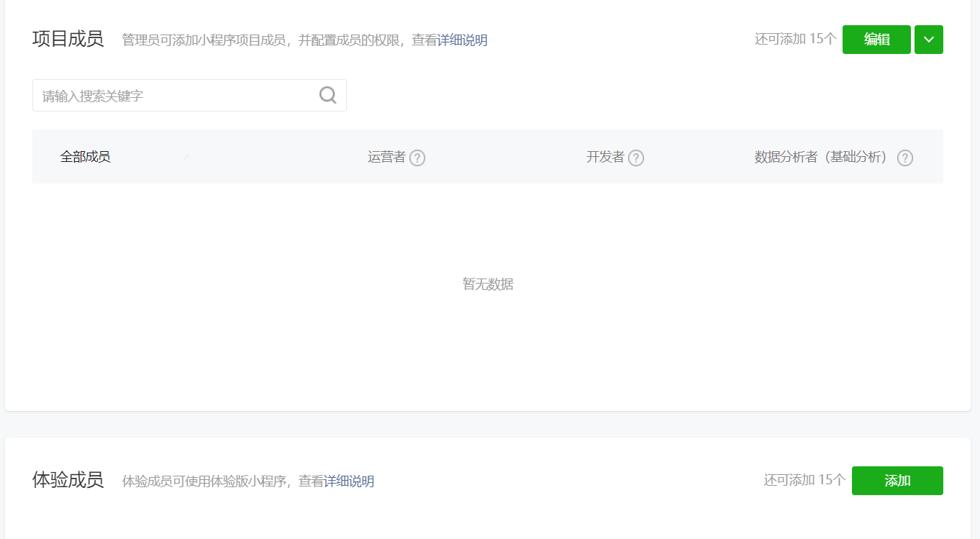Click the search magnifier icon
The image size is (980, 539).
(x=327, y=94)
